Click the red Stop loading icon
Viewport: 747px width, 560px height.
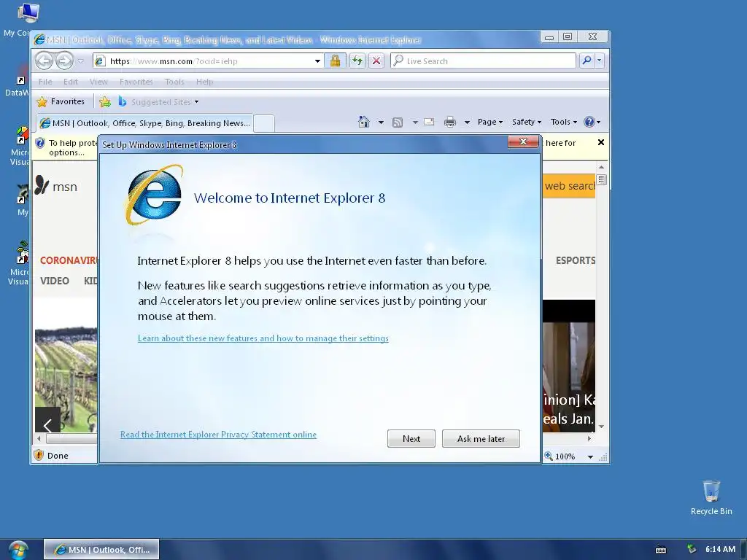point(376,61)
